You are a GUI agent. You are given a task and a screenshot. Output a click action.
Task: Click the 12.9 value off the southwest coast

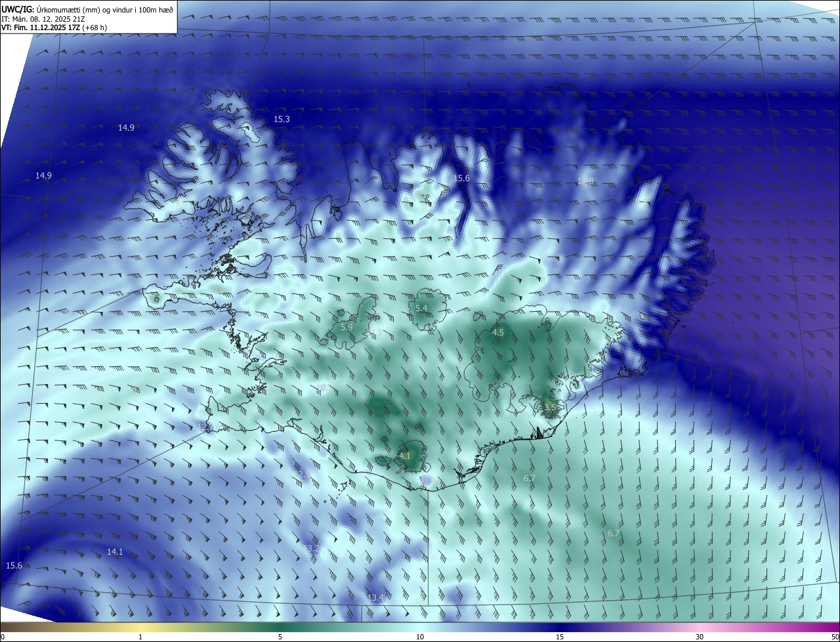click(x=303, y=474)
